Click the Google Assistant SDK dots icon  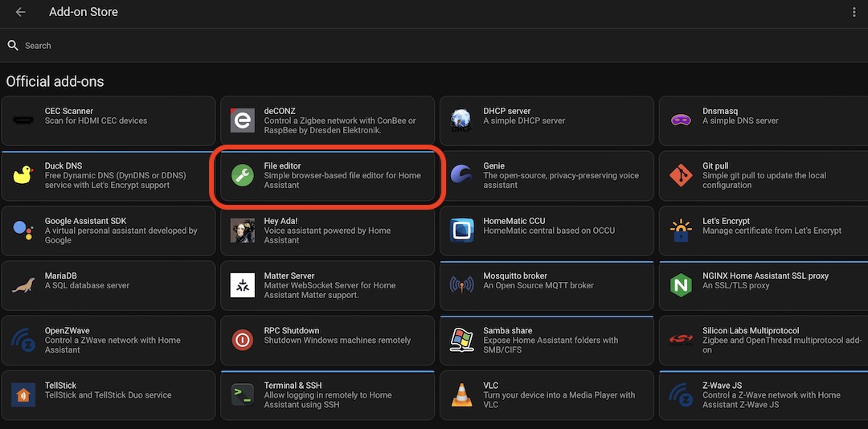23,231
